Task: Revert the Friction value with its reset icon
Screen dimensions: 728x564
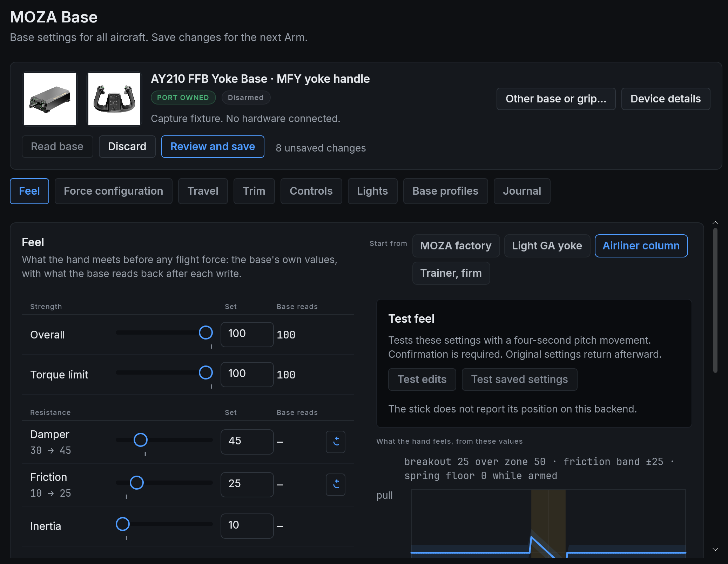Action: [x=336, y=484]
